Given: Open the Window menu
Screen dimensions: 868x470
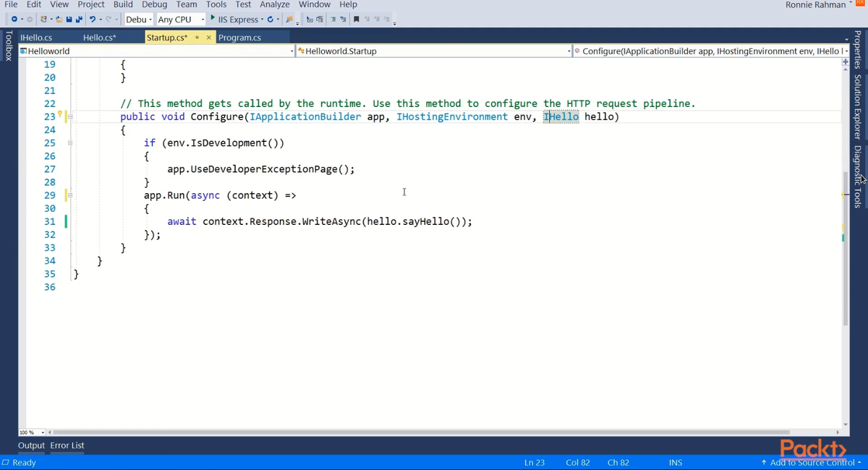Looking at the screenshot, I should [315, 4].
